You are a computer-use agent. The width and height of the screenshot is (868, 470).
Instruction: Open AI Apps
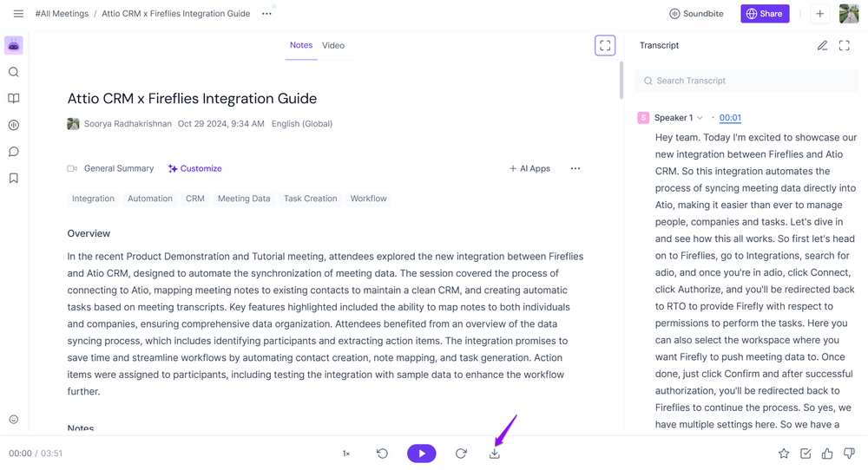(x=529, y=168)
